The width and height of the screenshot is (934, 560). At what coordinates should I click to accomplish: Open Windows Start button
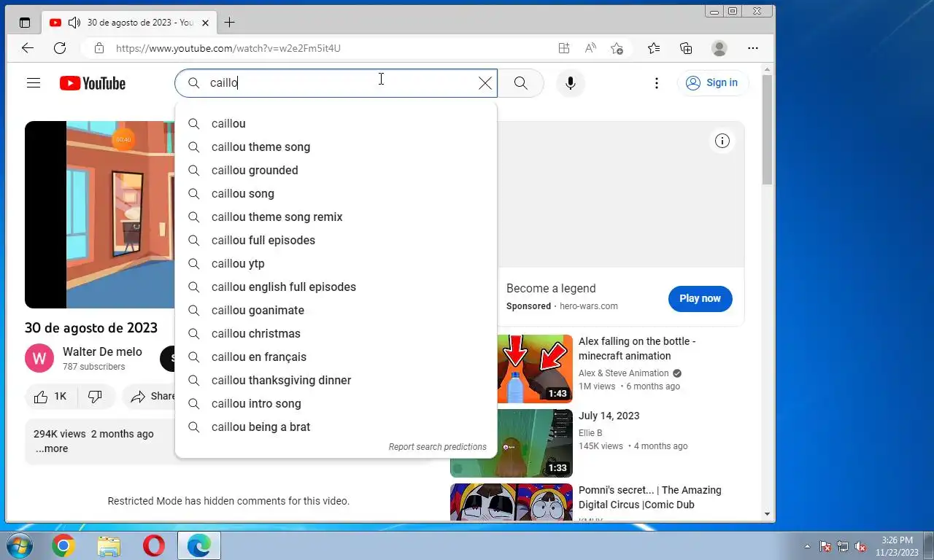19,545
